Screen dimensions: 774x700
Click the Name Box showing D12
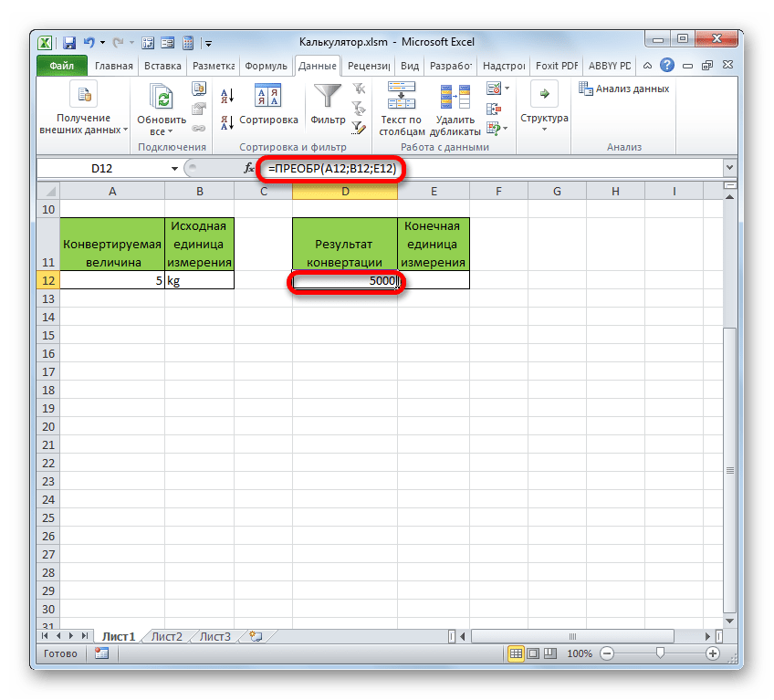tap(102, 168)
